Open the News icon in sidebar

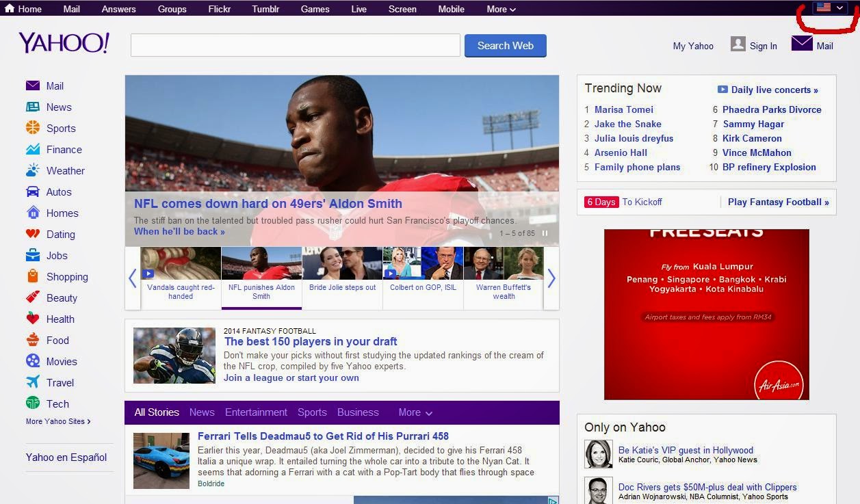(33, 107)
